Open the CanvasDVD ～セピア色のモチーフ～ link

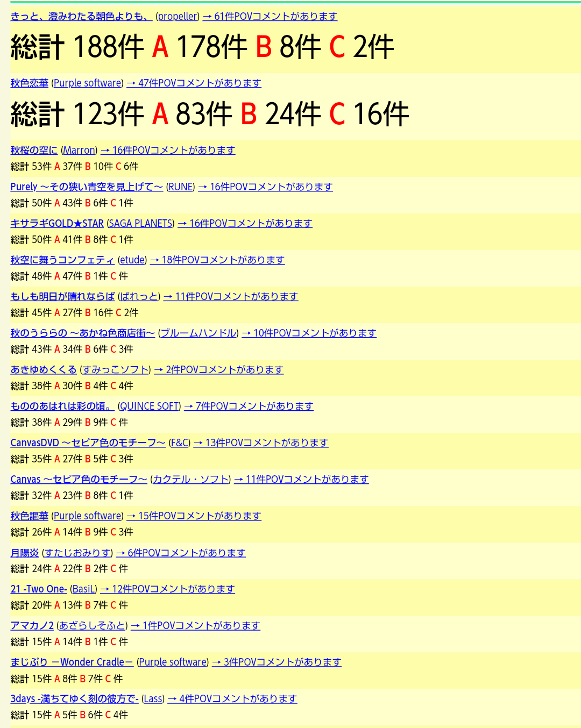click(88, 443)
